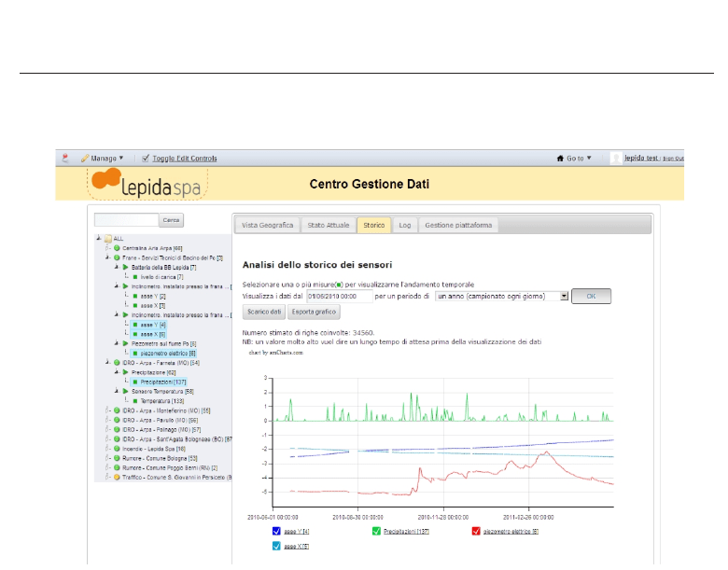Click the lepida test user link
The height and width of the screenshot is (570, 728).
641,159
